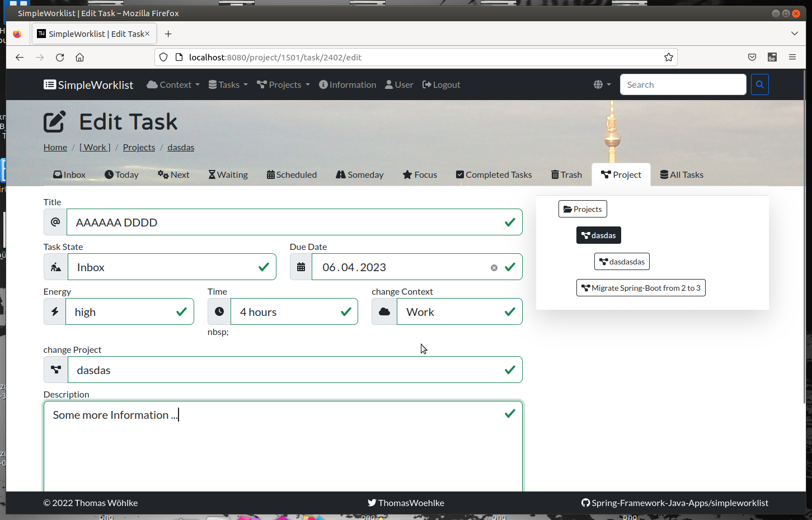Open the Tasks dropdown menu
812x520 pixels.
click(228, 85)
